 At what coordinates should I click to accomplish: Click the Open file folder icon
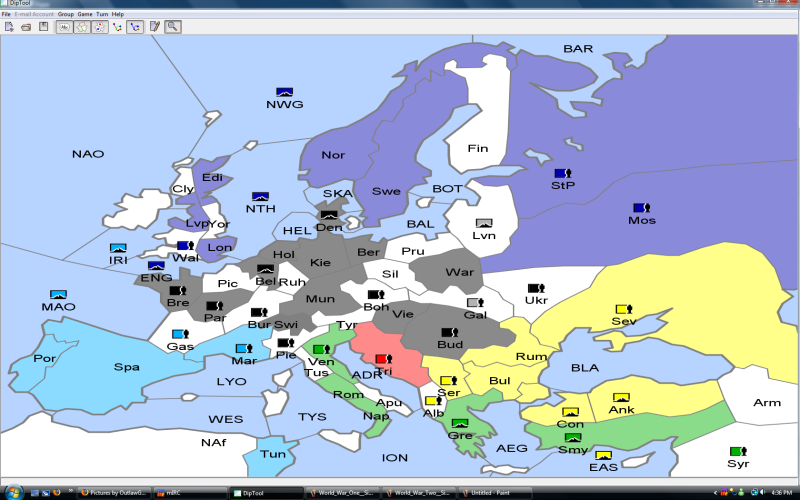25,26
